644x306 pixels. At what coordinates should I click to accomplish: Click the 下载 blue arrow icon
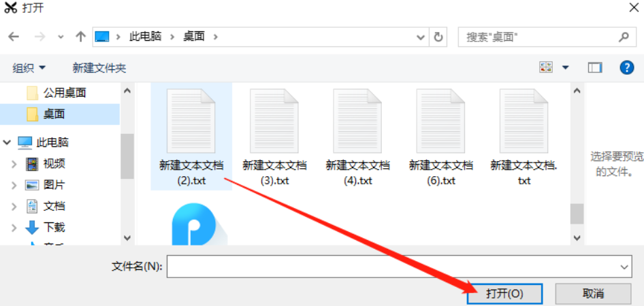(x=31, y=228)
